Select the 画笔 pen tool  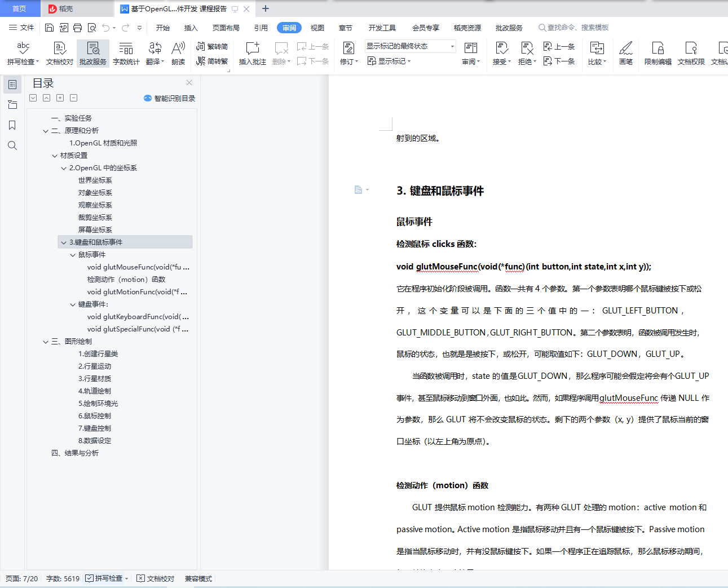point(626,54)
